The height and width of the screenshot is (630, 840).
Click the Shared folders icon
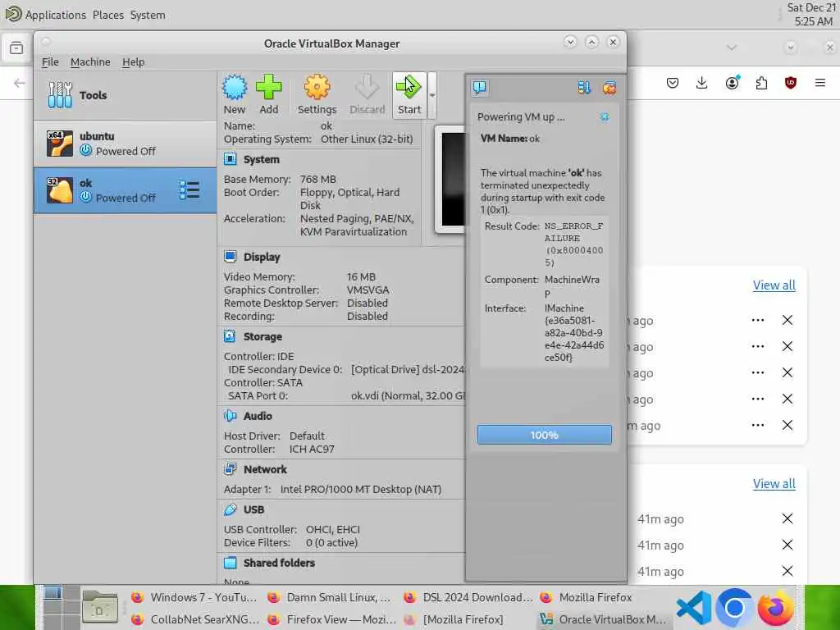pyautogui.click(x=230, y=563)
